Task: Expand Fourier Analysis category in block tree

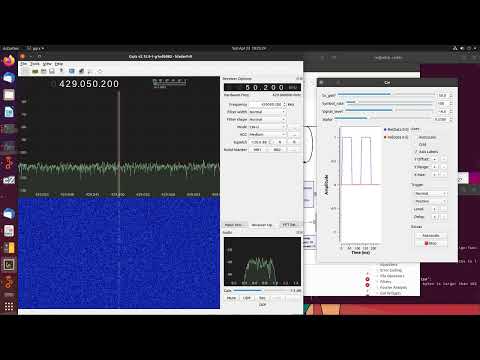Action: 393,287
